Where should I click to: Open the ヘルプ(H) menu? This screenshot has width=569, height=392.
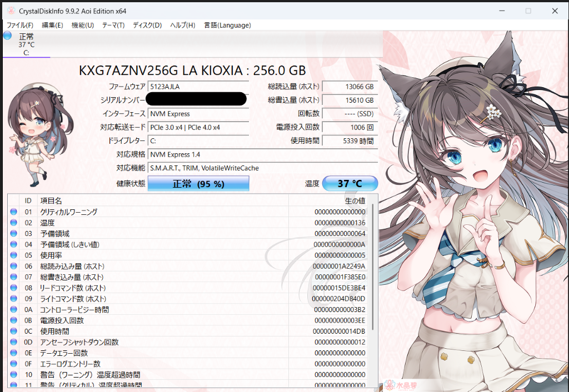click(182, 25)
